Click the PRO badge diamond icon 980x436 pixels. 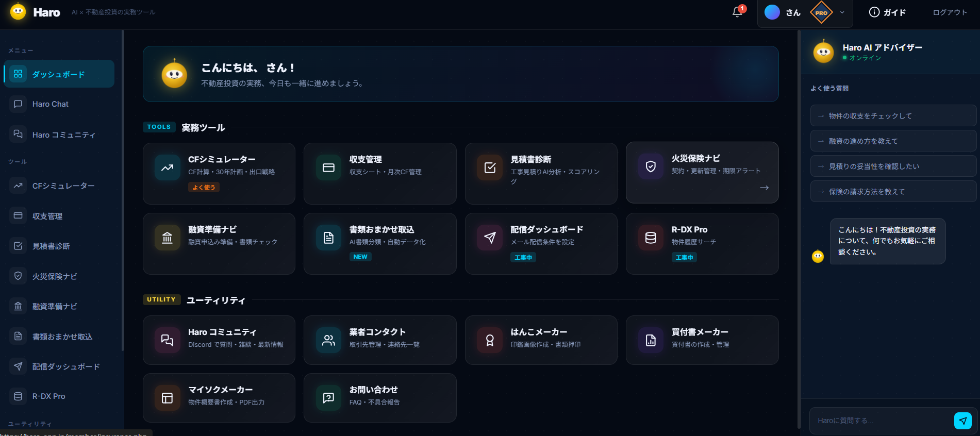click(x=821, y=12)
